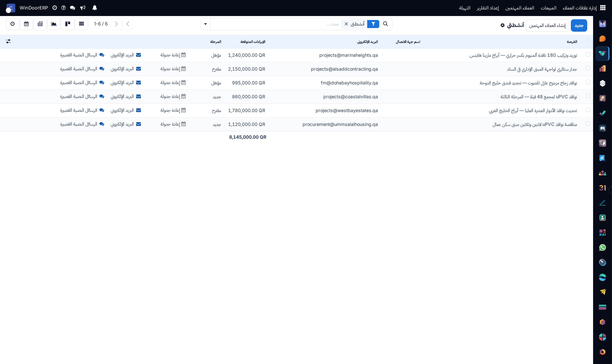612x364 pixels.
Task: Open the العملاء المهتمين menu
Action: pos(520,8)
